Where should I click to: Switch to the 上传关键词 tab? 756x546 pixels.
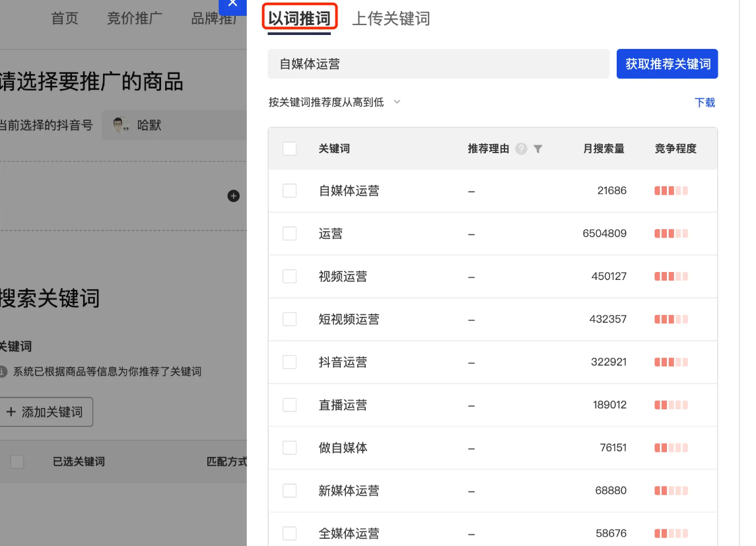tap(390, 19)
